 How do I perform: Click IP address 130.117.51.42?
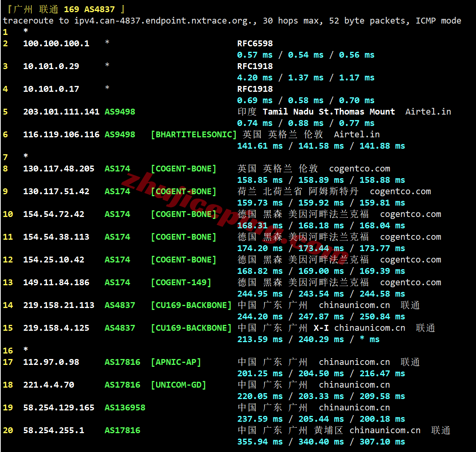56,191
